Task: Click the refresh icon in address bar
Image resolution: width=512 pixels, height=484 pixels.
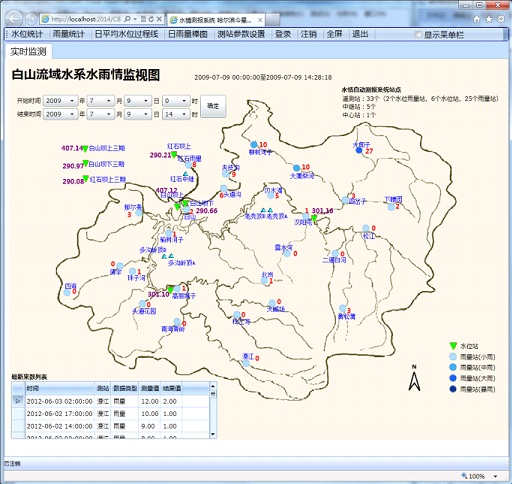Action: click(x=151, y=19)
